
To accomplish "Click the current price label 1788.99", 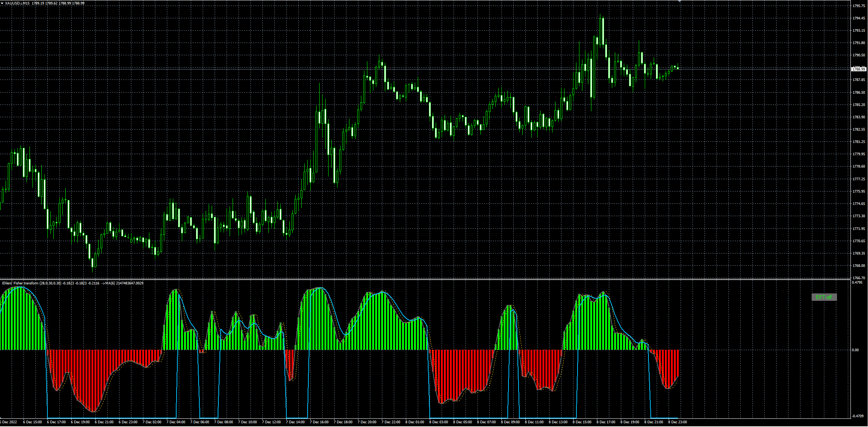I will pyautogui.click(x=859, y=69).
